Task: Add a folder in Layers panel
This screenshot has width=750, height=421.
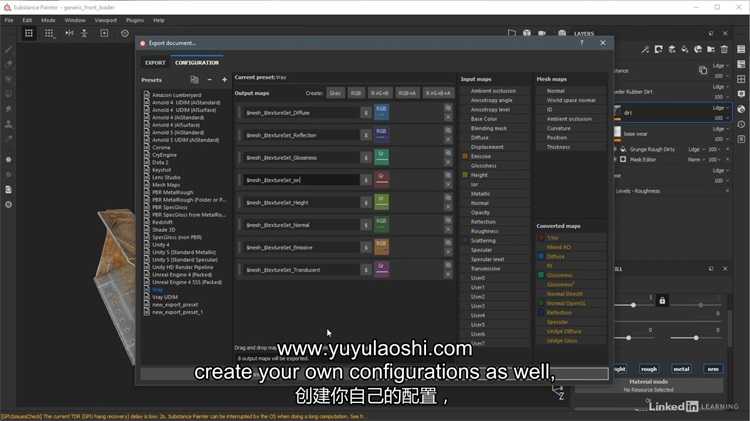Action: click(x=711, y=49)
